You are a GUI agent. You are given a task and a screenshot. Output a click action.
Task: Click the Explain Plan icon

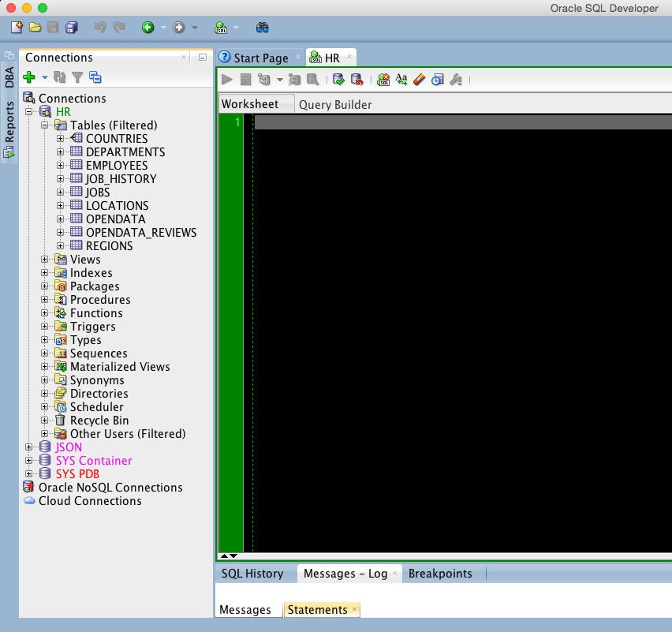264,80
